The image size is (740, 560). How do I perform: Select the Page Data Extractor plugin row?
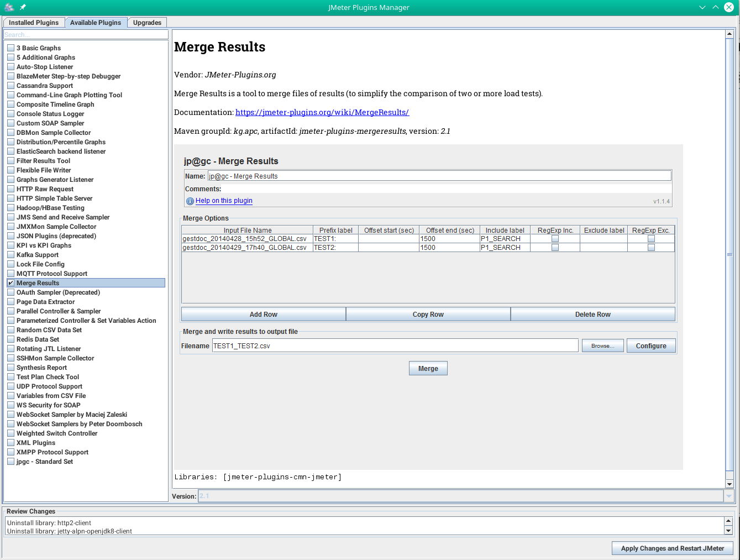tap(86, 302)
